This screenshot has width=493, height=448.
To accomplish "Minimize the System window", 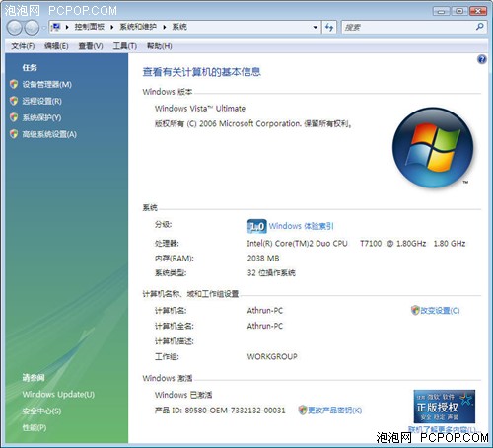I will click(441, 11).
